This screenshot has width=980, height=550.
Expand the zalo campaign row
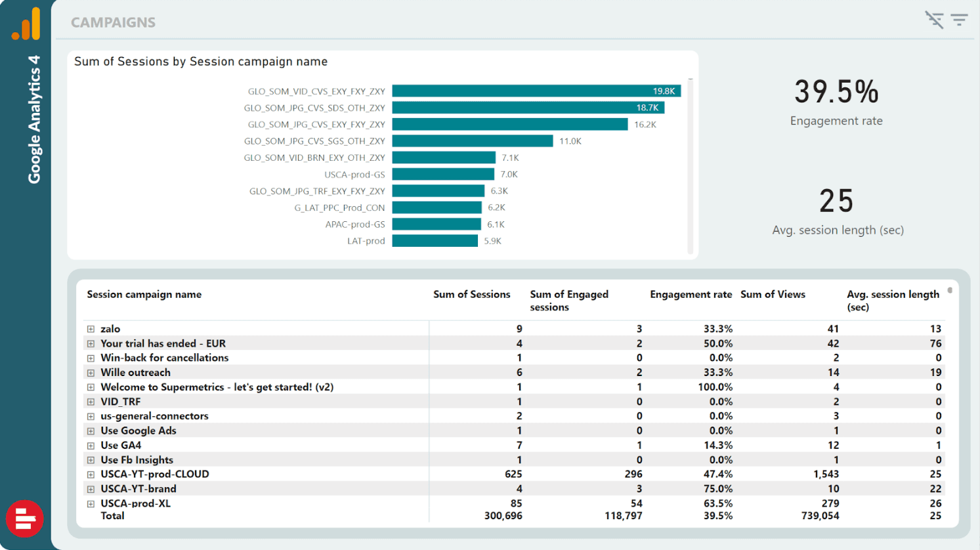(91, 329)
